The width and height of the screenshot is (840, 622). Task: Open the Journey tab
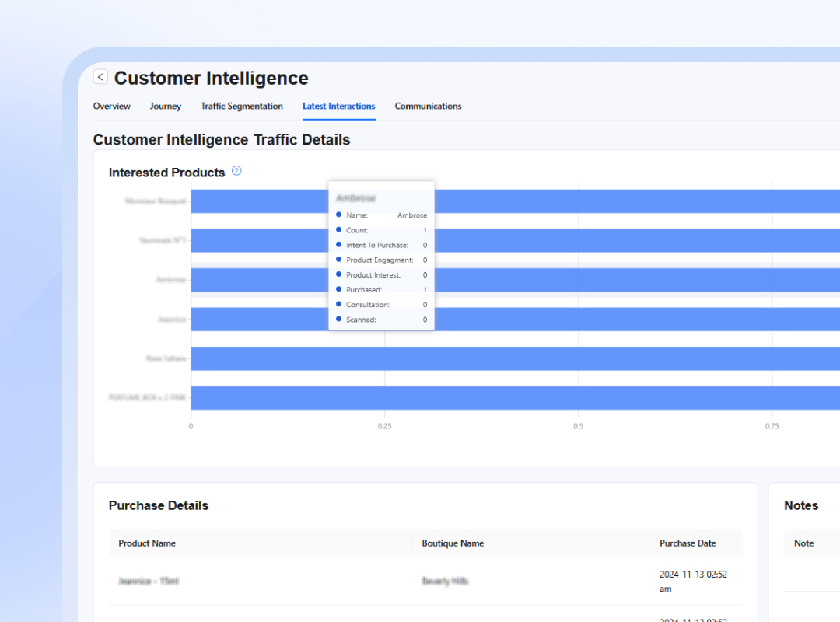pyautogui.click(x=166, y=106)
